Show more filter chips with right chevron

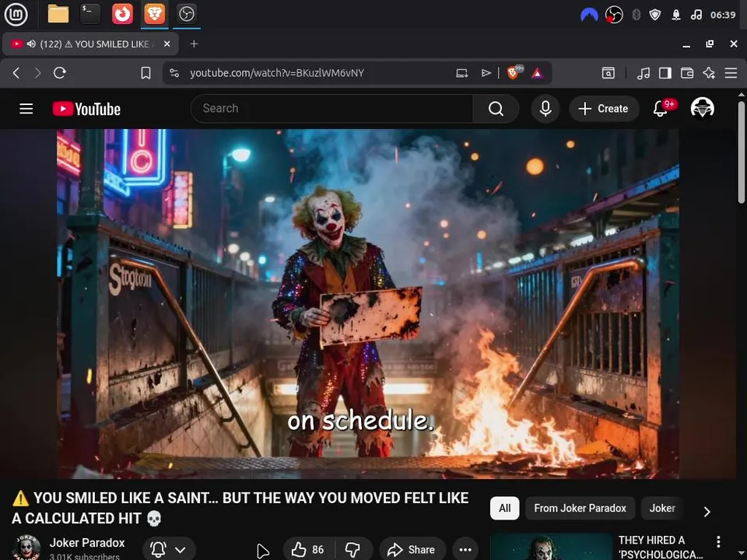[707, 512]
